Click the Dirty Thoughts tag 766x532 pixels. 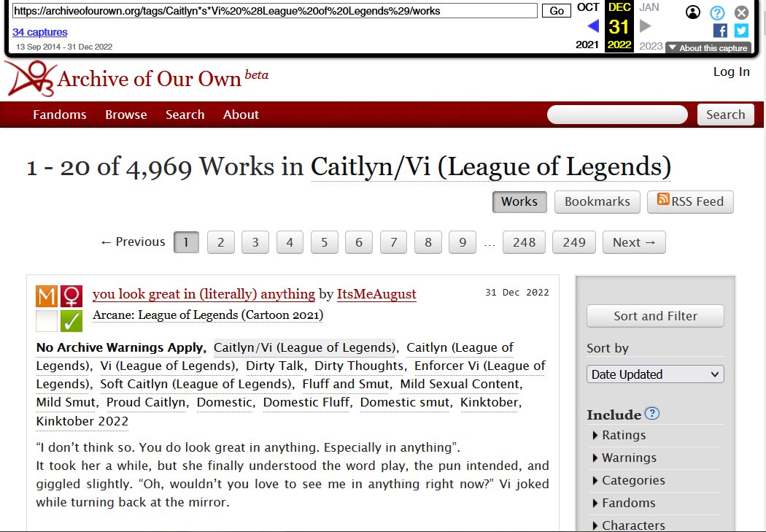coord(359,366)
